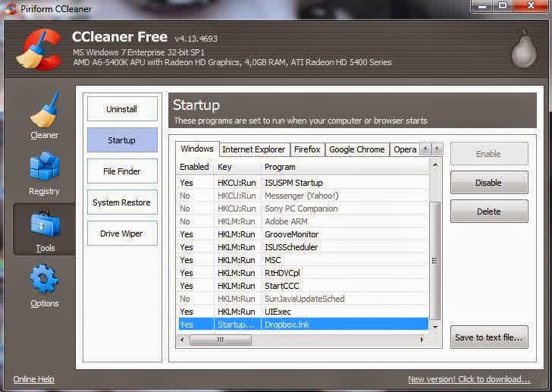Open the Cleaner section broom icon
Screen dimensions: 552x392
pyautogui.click(x=44, y=110)
